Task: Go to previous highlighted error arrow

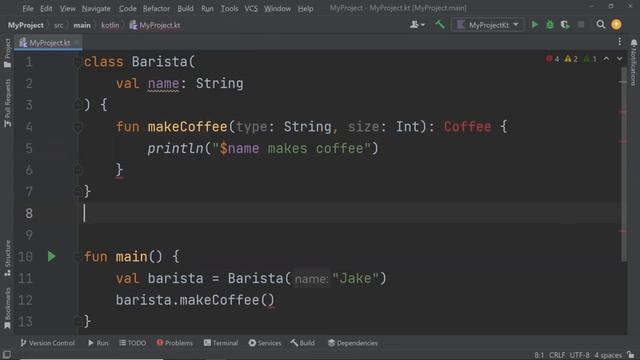Action: 606,59
